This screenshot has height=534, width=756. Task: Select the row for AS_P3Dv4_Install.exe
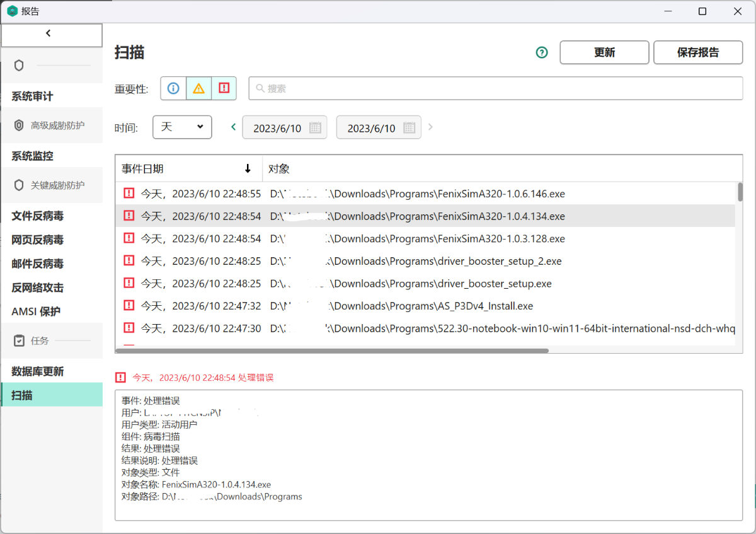pyautogui.click(x=426, y=306)
